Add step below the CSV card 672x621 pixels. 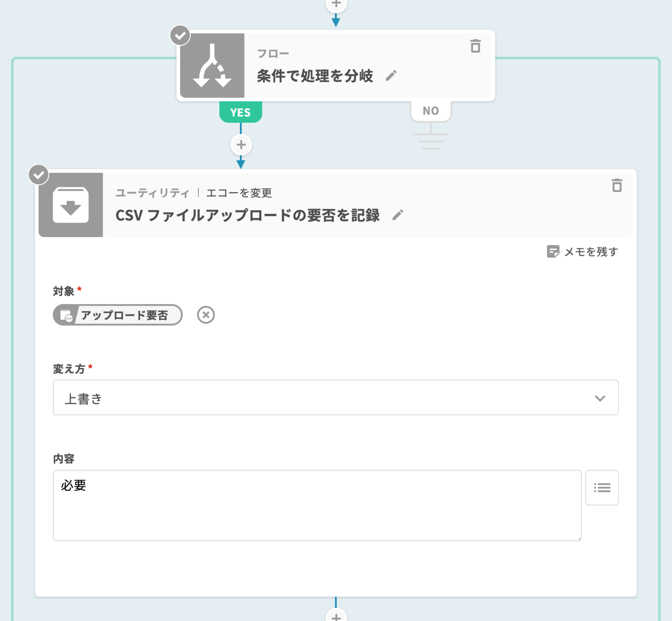pos(336,616)
